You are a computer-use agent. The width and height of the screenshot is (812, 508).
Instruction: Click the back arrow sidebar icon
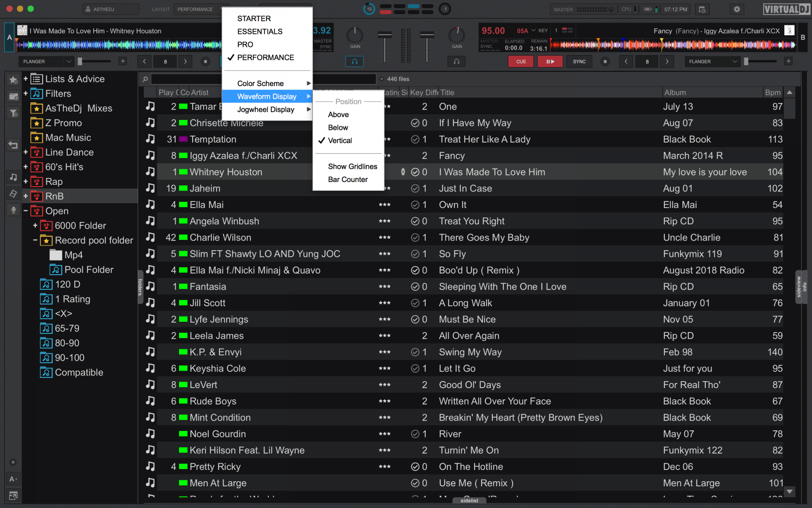13,145
